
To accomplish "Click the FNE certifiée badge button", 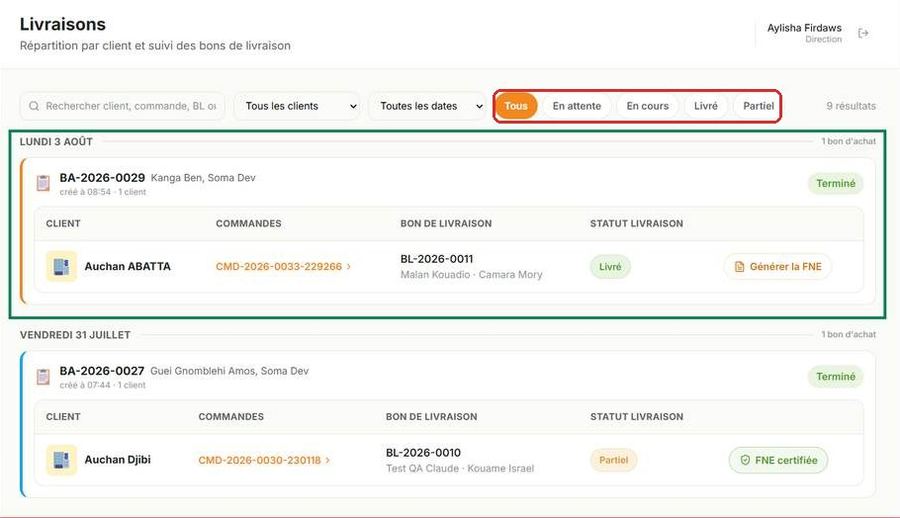I will tap(778, 460).
